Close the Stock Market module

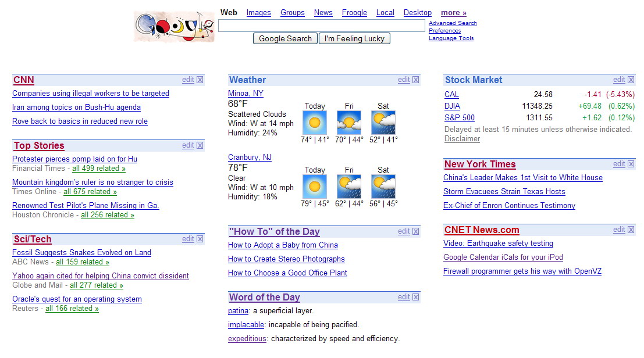631,80
